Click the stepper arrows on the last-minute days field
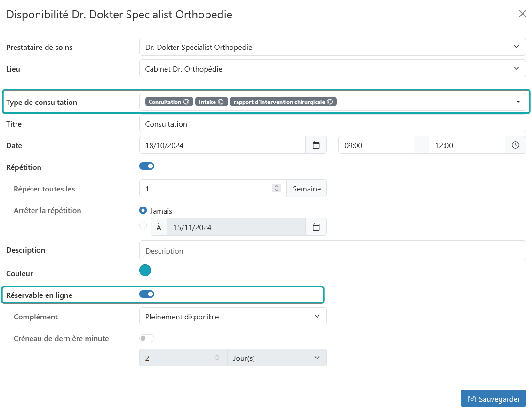This screenshot has height=414, width=532. click(217, 358)
